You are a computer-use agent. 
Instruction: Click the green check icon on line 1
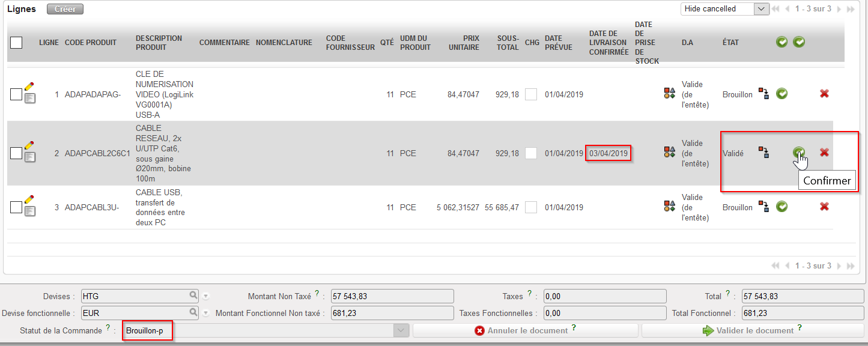[782, 94]
